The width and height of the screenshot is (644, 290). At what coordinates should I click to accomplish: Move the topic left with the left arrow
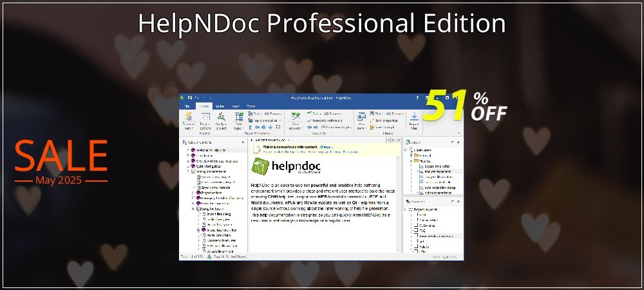[257, 127]
